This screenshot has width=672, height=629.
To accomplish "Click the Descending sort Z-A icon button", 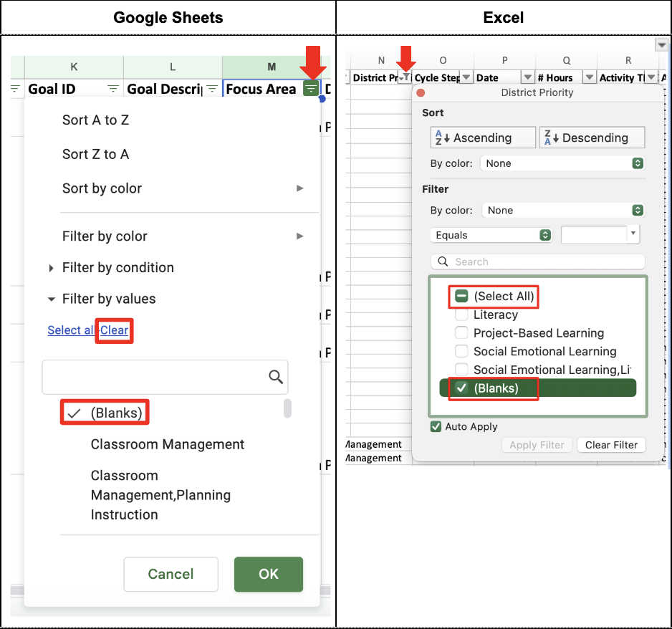I will [592, 138].
